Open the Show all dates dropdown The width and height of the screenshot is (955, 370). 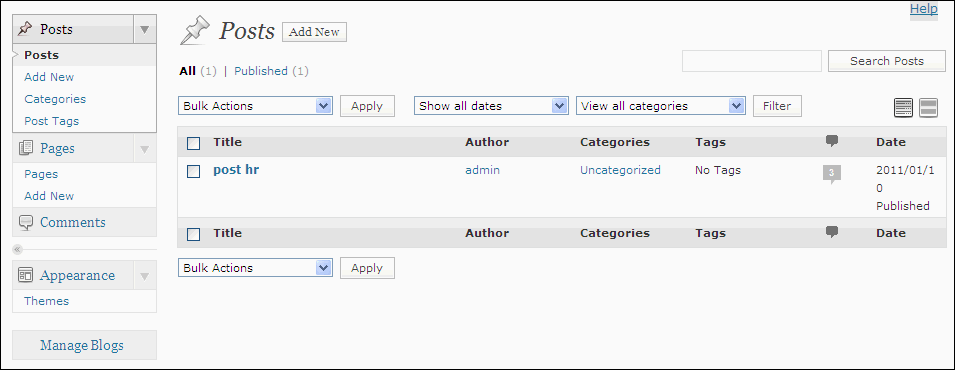point(491,105)
